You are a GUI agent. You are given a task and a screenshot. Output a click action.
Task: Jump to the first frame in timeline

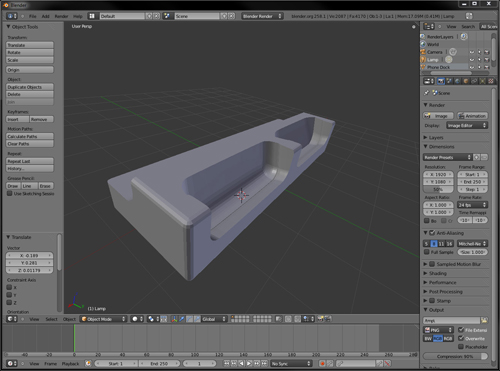click(226, 363)
